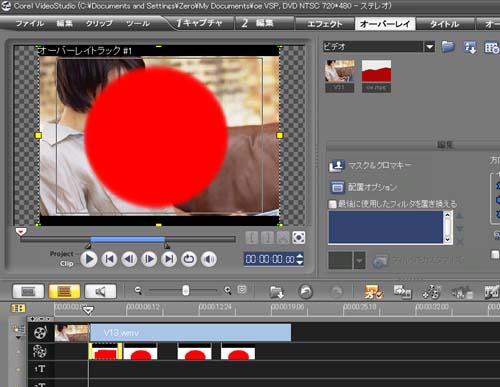Jump to the end of the clip
The width and height of the screenshot is (500, 387).
click(x=169, y=259)
